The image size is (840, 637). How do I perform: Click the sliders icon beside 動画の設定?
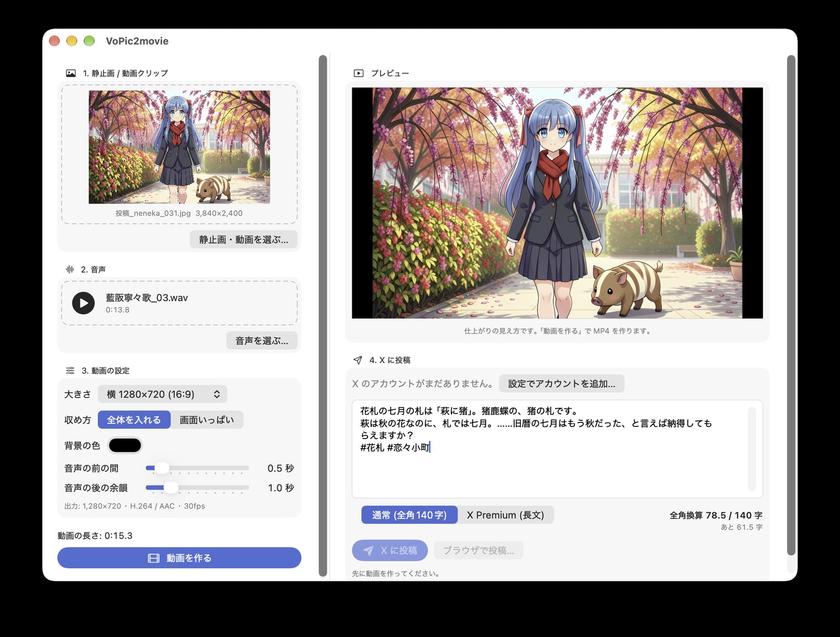(x=70, y=370)
